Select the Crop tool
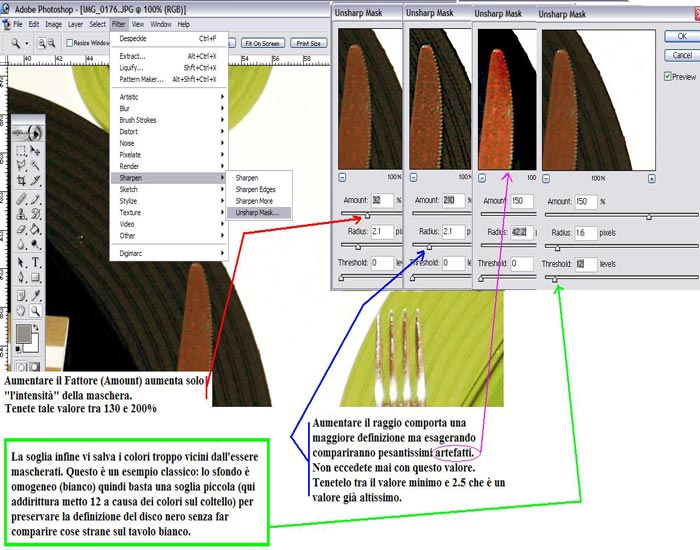The image size is (700, 550). [22, 181]
